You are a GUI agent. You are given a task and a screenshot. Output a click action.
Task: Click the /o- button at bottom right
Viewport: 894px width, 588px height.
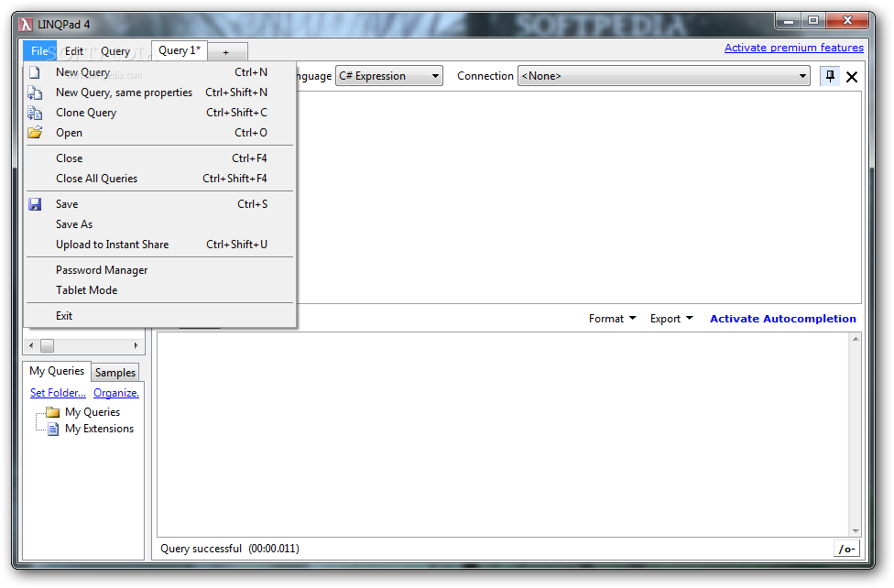(x=846, y=549)
